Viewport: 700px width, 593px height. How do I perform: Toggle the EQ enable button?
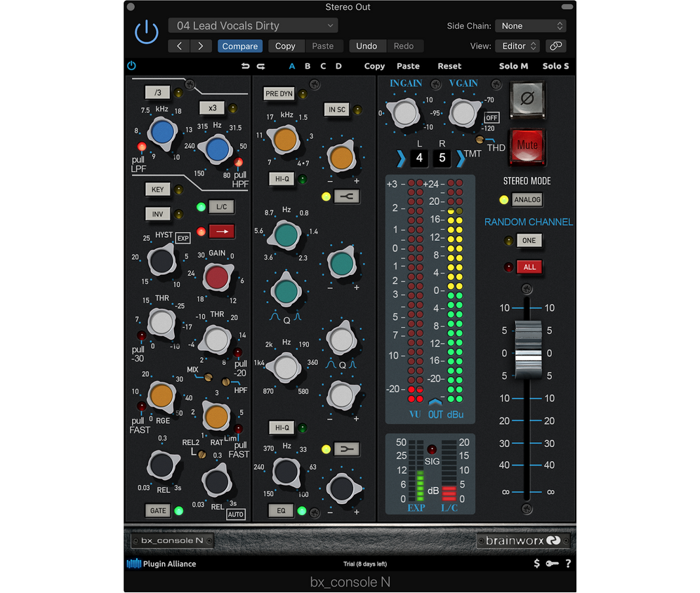click(282, 510)
